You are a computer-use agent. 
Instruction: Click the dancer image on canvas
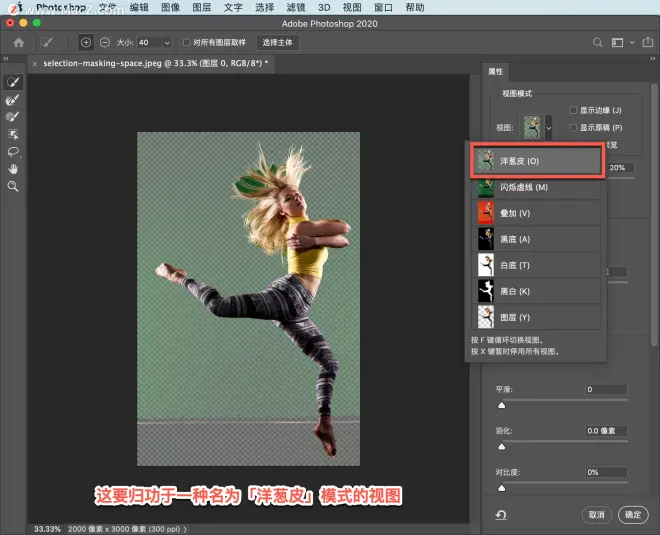[248, 299]
